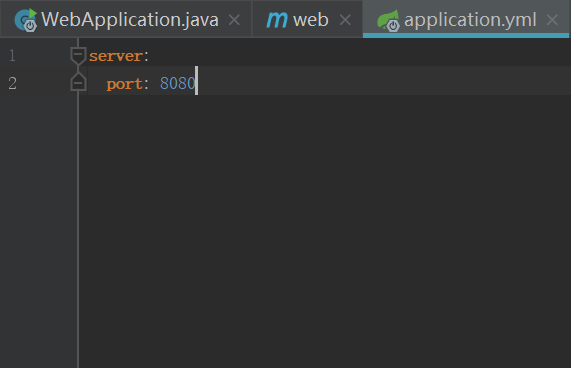
Task: Collapse the server block fold marker
Action: click(78, 56)
